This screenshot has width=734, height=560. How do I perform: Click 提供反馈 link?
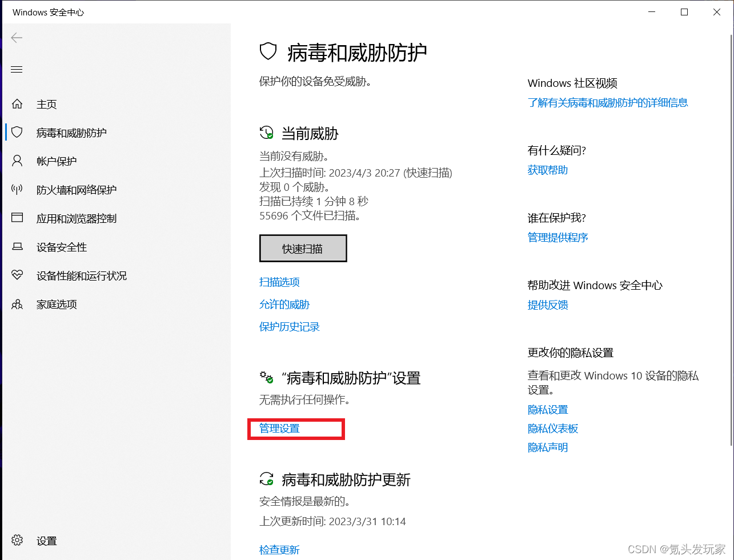pyautogui.click(x=548, y=305)
